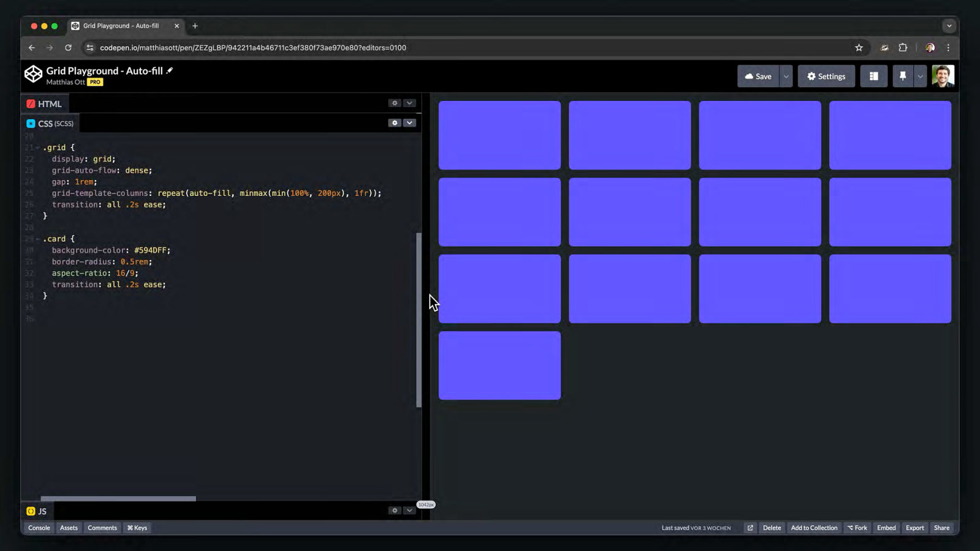The height and width of the screenshot is (551, 980).
Task: Expand CSS editor dropdown chevron
Action: [410, 123]
